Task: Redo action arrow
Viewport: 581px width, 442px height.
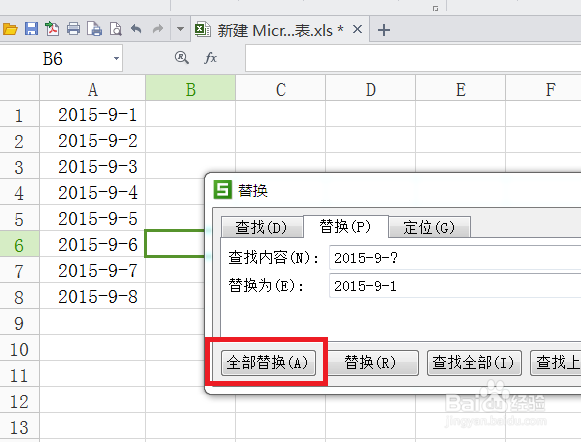Action: (158, 29)
